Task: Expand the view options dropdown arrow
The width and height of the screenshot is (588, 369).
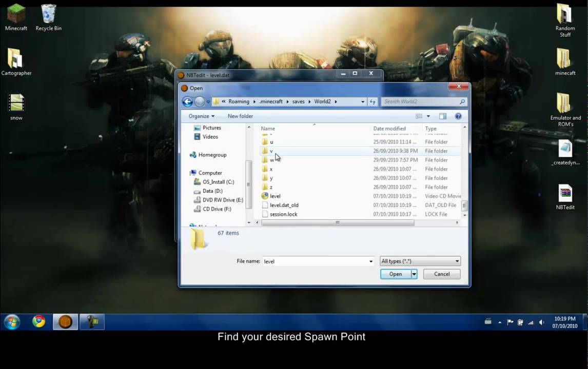Action: tap(428, 116)
